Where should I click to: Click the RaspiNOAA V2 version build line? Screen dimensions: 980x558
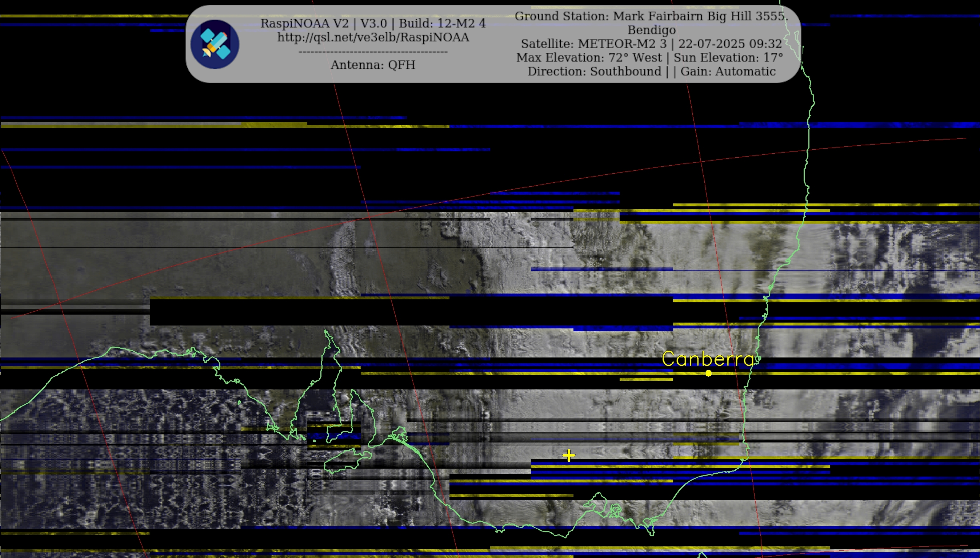[x=373, y=23]
